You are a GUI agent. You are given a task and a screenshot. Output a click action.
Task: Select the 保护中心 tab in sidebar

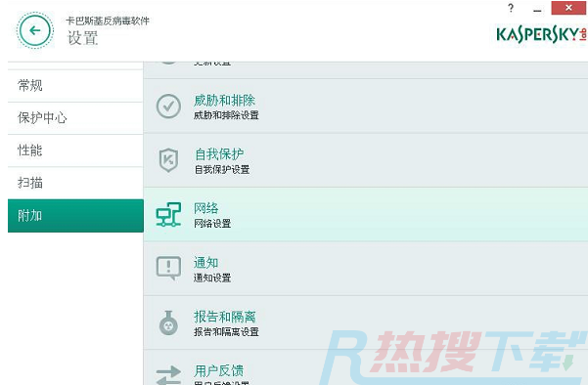(x=75, y=118)
